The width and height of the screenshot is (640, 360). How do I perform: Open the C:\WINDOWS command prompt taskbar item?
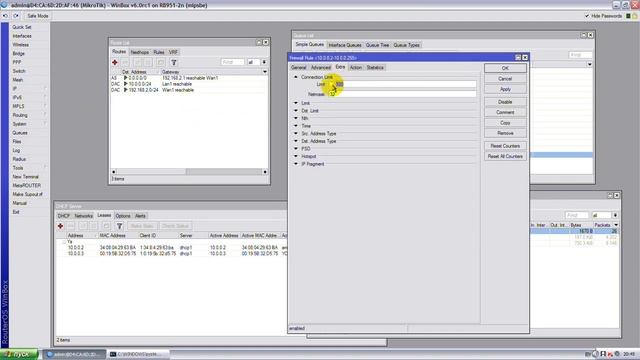[139, 354]
